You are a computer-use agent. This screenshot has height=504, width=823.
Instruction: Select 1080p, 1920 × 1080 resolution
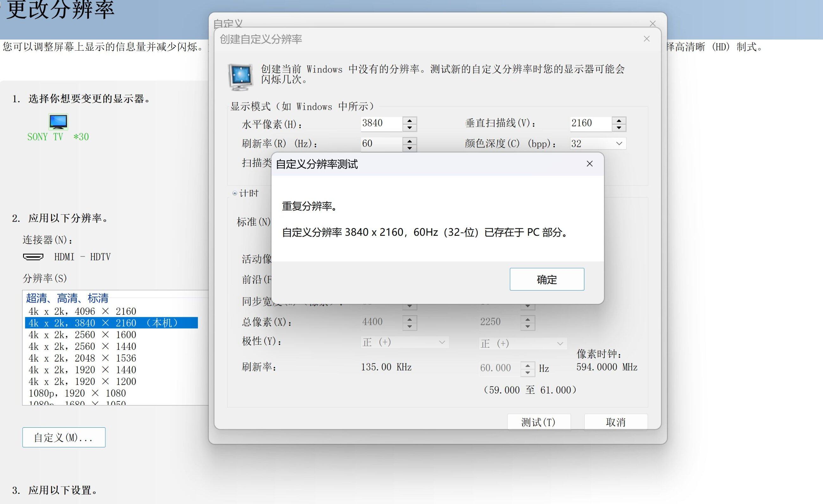point(111,393)
